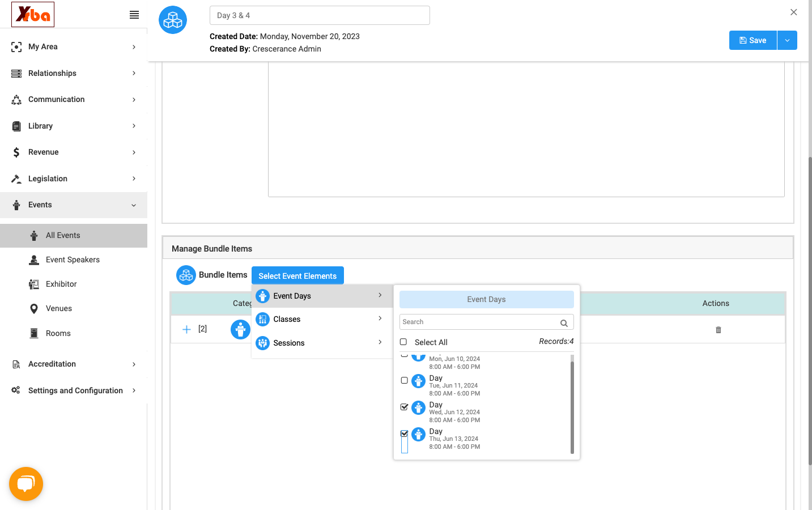Click the trash delete icon in Actions
Viewport: 812px width, 510px height.
point(719,330)
